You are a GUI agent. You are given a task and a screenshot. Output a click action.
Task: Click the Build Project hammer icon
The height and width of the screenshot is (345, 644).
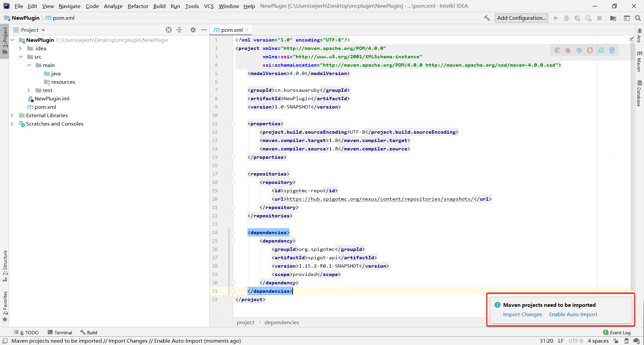(487, 18)
